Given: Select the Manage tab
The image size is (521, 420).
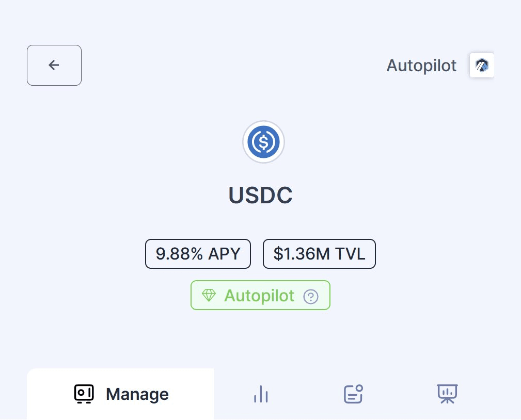Looking at the screenshot, I should click(120, 394).
